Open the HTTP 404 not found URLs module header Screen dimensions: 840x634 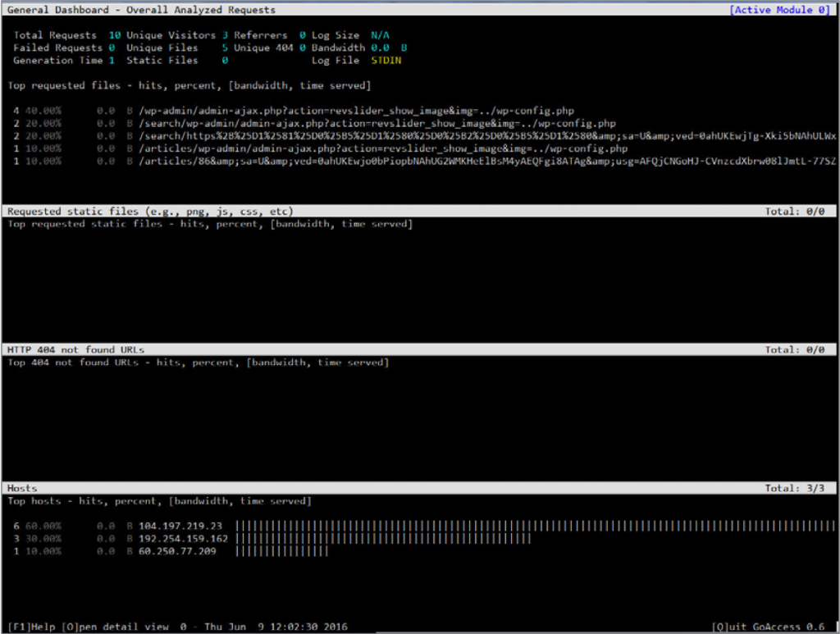[x=420, y=349]
